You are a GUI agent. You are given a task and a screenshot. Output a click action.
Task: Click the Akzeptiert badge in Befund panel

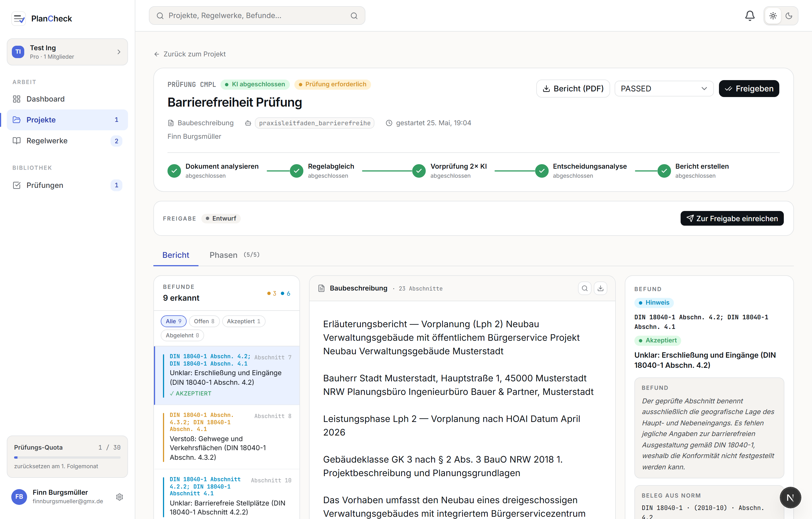click(x=657, y=340)
